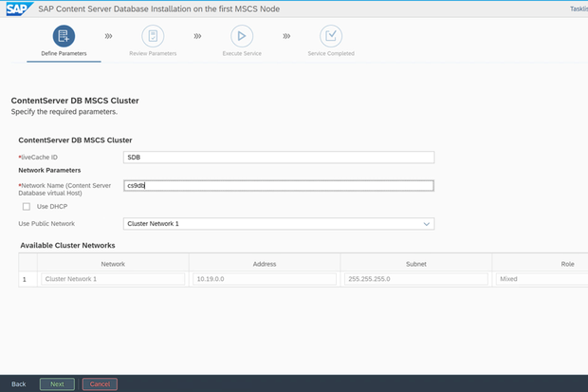Select the Address column header
588x392 pixels.
click(x=265, y=264)
